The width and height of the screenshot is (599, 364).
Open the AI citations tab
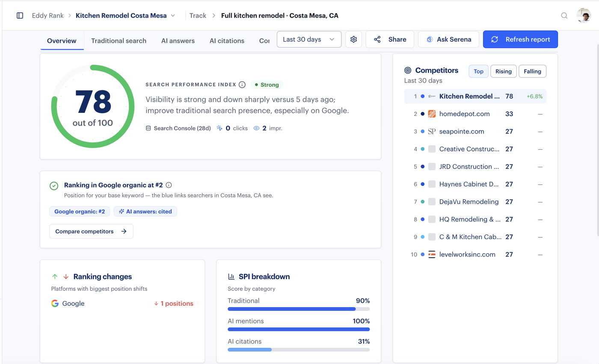point(227,41)
